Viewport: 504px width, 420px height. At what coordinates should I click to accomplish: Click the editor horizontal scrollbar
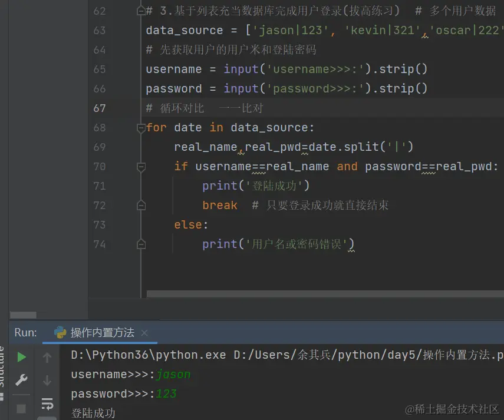[x=325, y=294]
